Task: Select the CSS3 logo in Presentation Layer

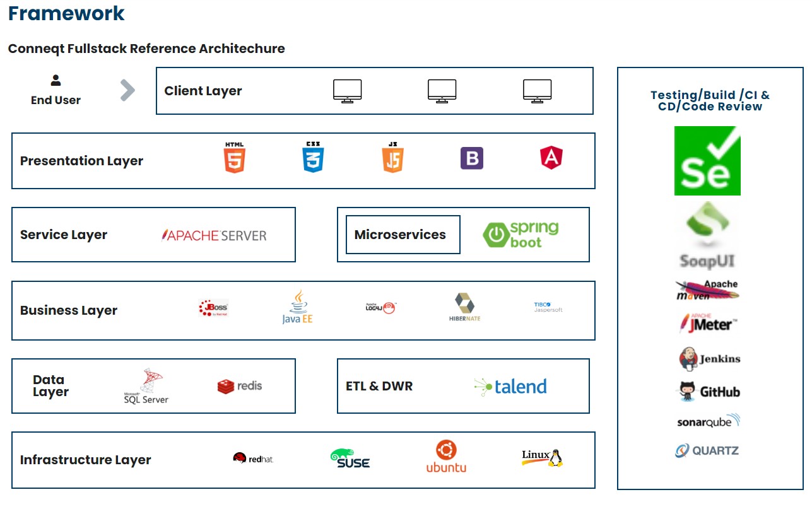Action: tap(313, 158)
